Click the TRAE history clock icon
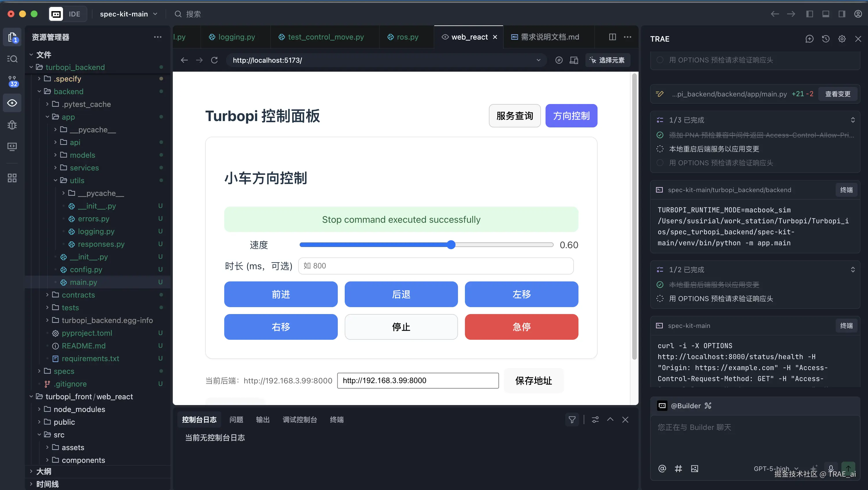 coord(826,39)
